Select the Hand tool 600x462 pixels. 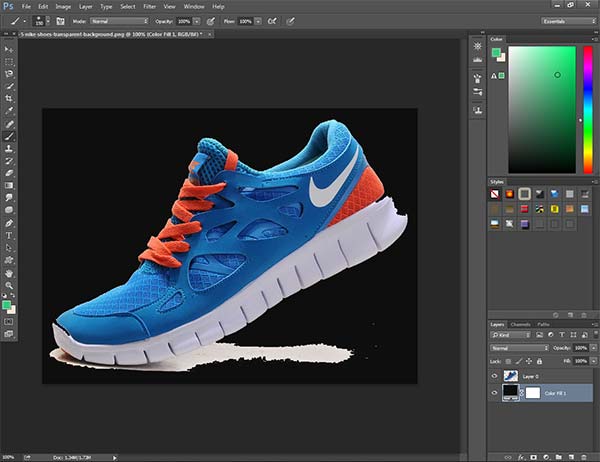point(8,273)
